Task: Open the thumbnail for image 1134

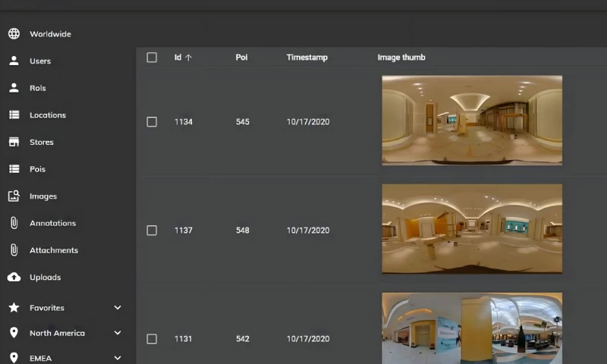Action: [x=472, y=121]
